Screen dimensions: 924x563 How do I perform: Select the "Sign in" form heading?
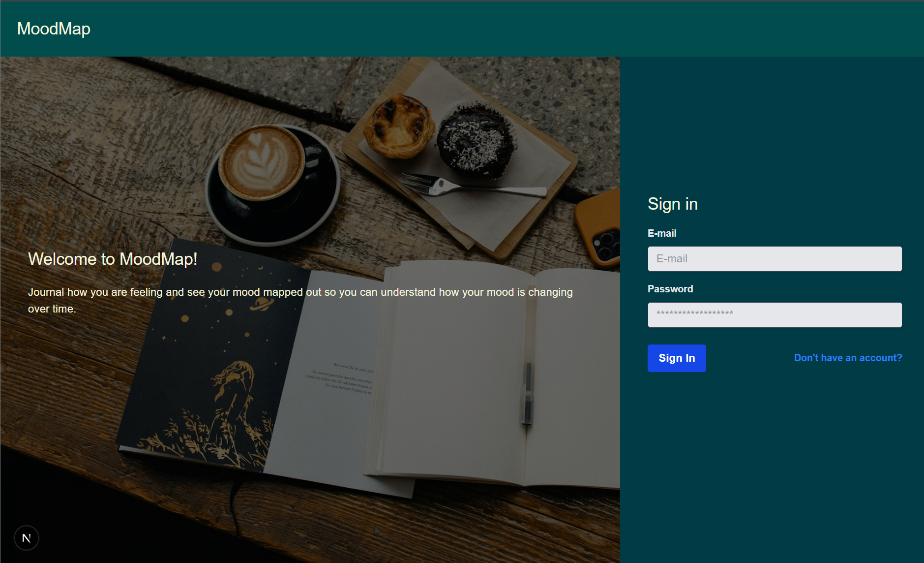coord(673,204)
